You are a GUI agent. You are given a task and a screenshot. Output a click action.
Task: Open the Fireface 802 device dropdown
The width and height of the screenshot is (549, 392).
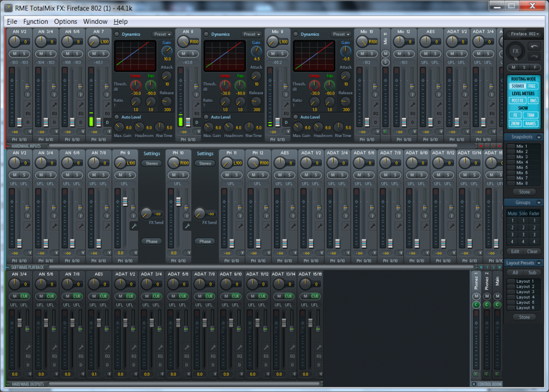(x=524, y=34)
